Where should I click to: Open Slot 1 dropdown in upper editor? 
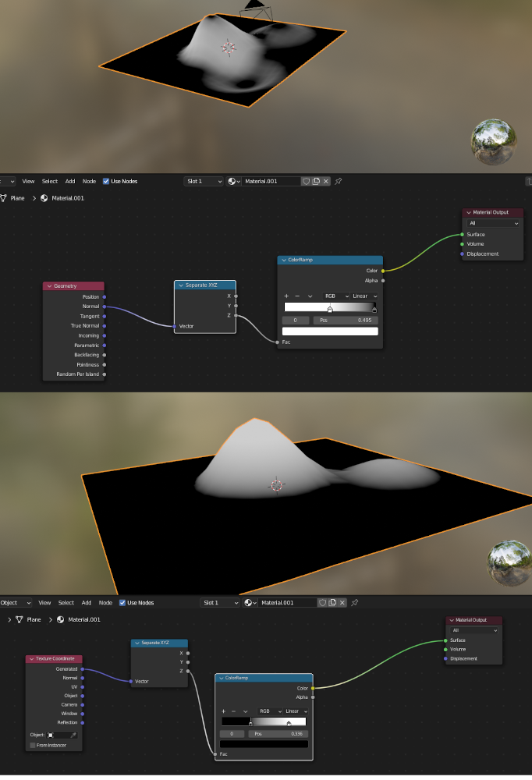(204, 181)
